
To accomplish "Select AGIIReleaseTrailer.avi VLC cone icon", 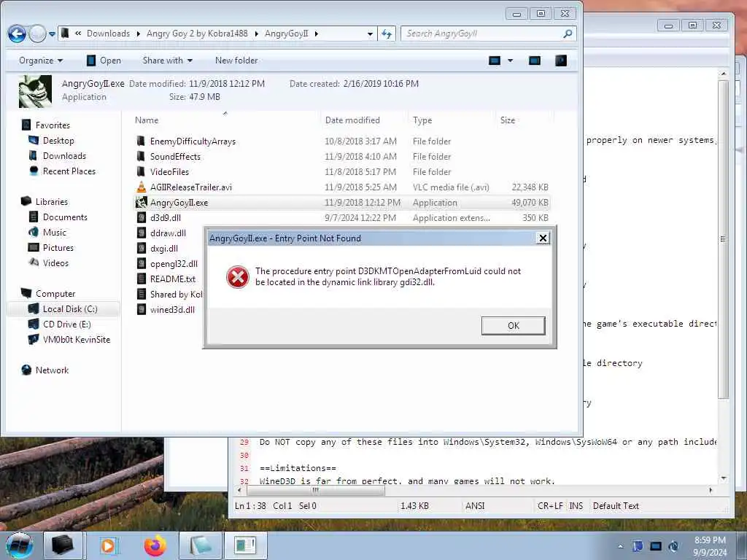I will pos(141,187).
